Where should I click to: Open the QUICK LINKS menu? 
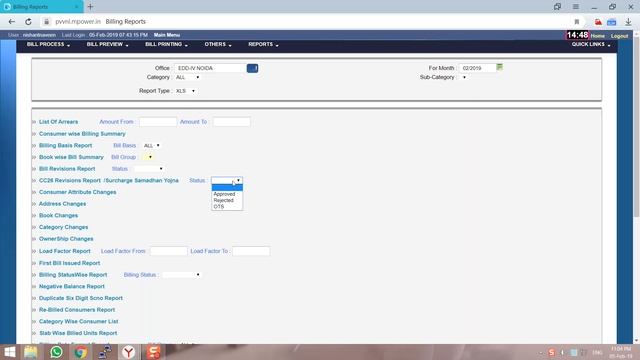[x=591, y=44]
